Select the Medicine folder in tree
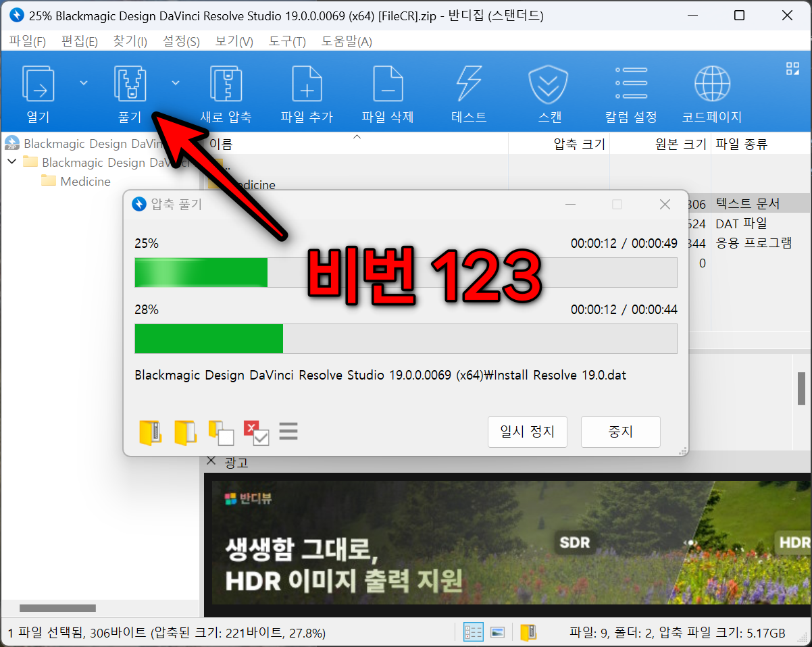Screen dimensions: 812x647 pos(76,181)
